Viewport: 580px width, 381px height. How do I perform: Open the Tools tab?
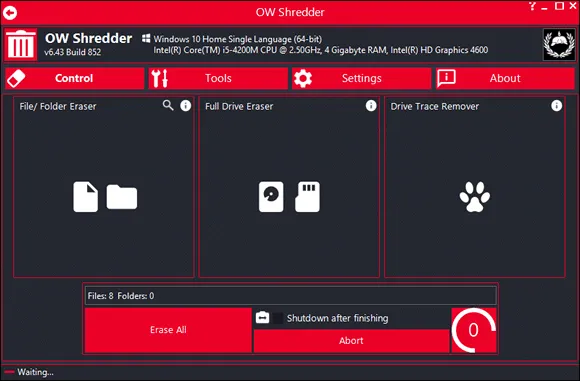click(218, 78)
